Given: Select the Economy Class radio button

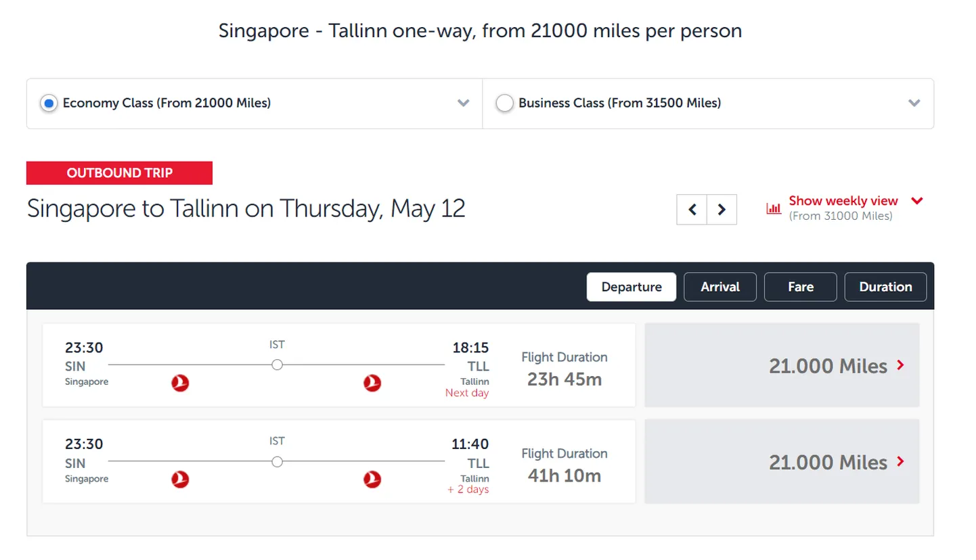Looking at the screenshot, I should [49, 103].
